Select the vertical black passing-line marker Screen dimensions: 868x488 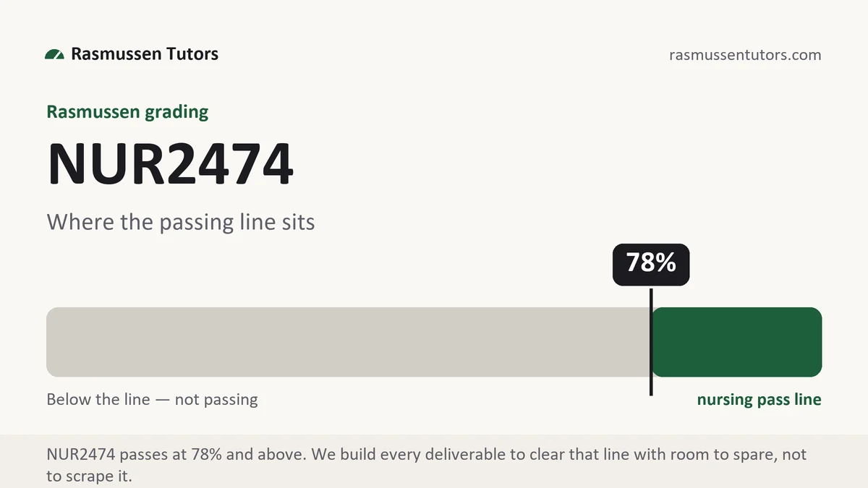(x=651, y=342)
